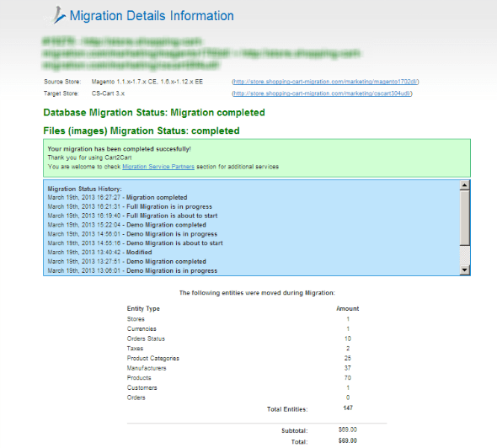Click the Migration Details Information heading
497x448 pixels.
click(152, 15)
